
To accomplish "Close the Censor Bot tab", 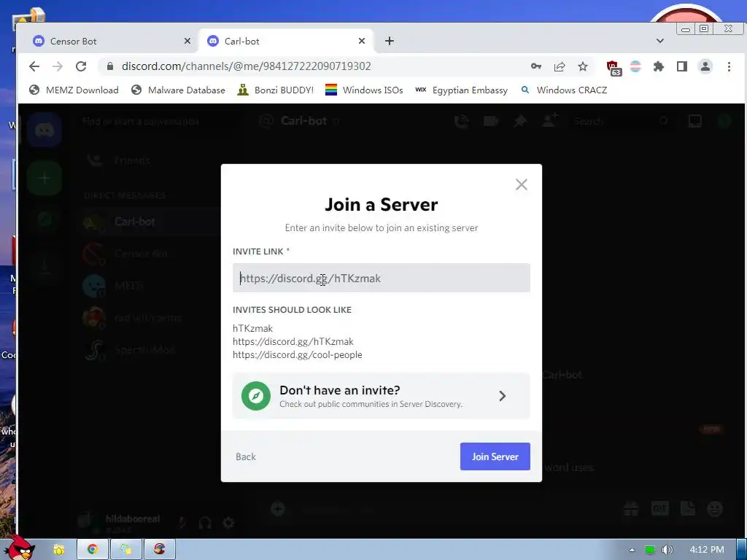I will 187,41.
